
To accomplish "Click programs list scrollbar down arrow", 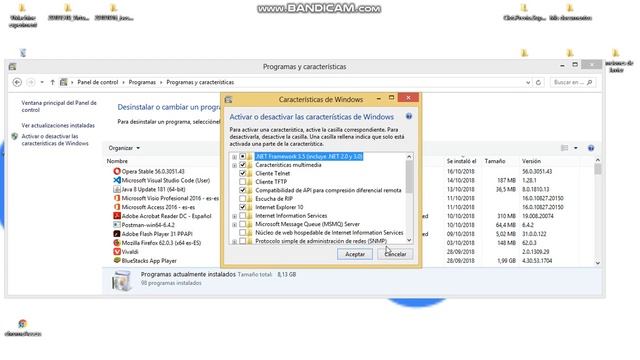I will [x=598, y=263].
